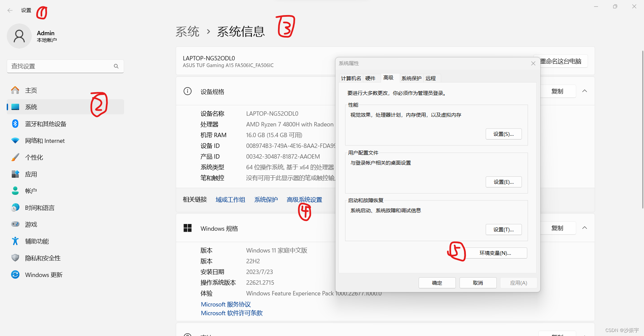Open 隐私和安全性 settings

pos(65,258)
